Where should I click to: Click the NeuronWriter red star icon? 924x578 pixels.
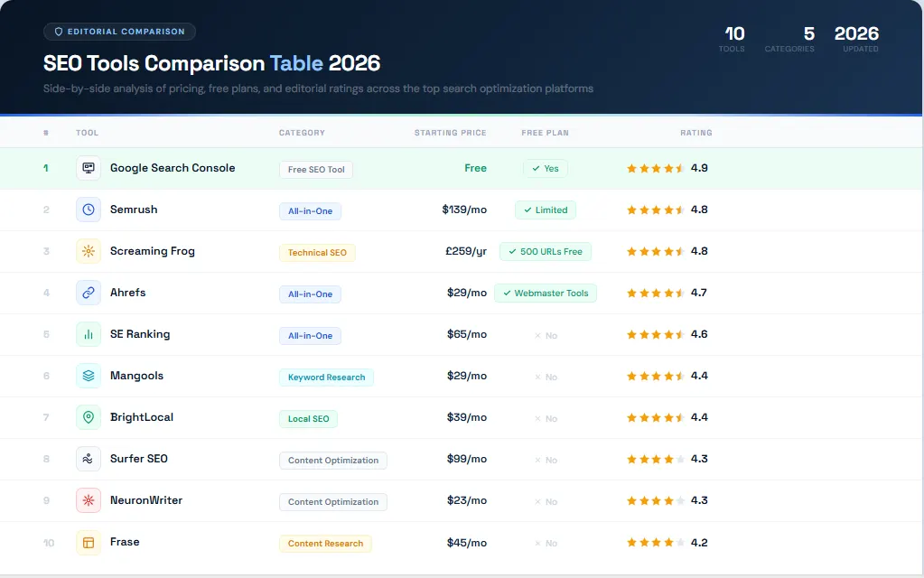coord(89,500)
